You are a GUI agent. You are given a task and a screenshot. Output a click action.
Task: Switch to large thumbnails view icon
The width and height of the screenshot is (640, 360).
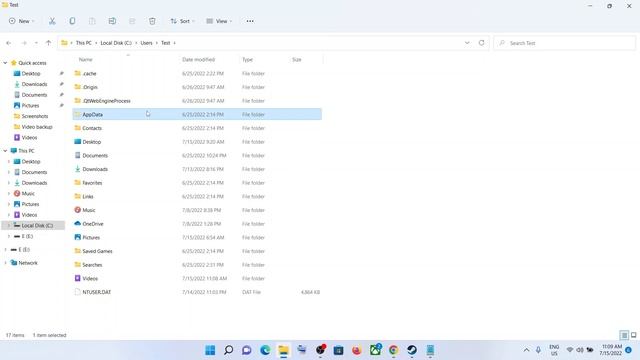(633, 335)
